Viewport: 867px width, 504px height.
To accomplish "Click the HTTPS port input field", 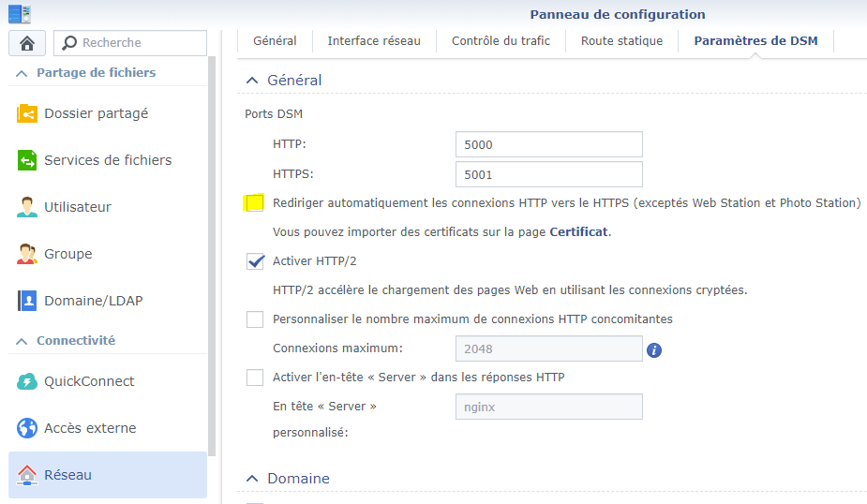I will 548,174.
